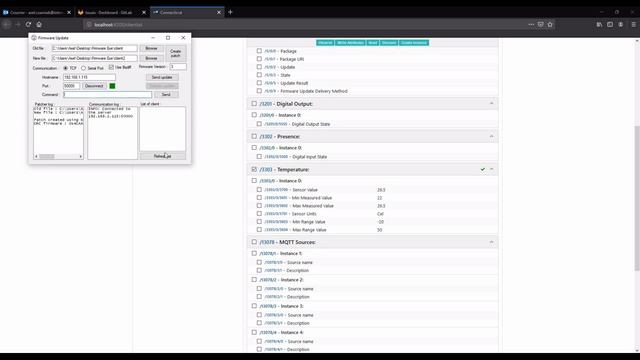The height and width of the screenshot is (360, 640).
Task: Click the teal Create Instance button
Action: tap(413, 42)
